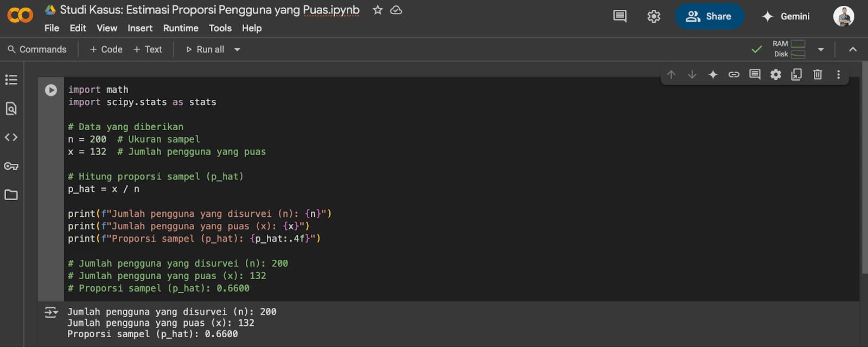Viewport: 868px width, 347px height.
Task: Collapse the header with chevron
Action: pos(852,49)
